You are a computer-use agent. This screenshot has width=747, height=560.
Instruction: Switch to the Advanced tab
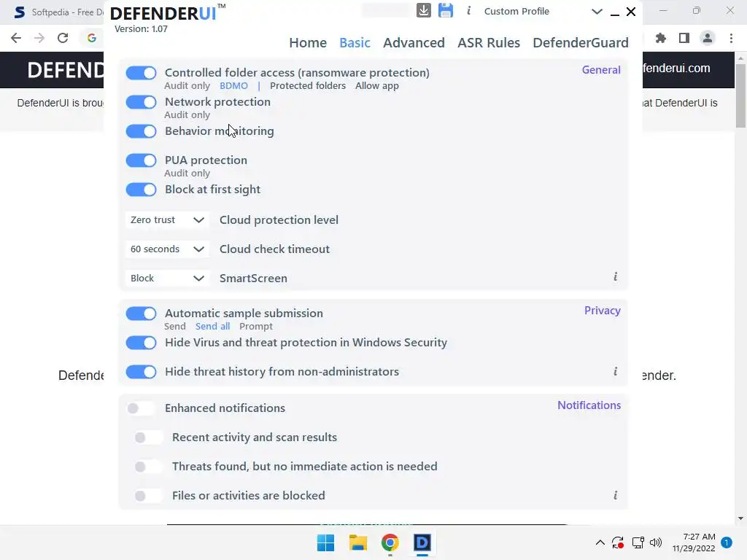pyautogui.click(x=414, y=42)
